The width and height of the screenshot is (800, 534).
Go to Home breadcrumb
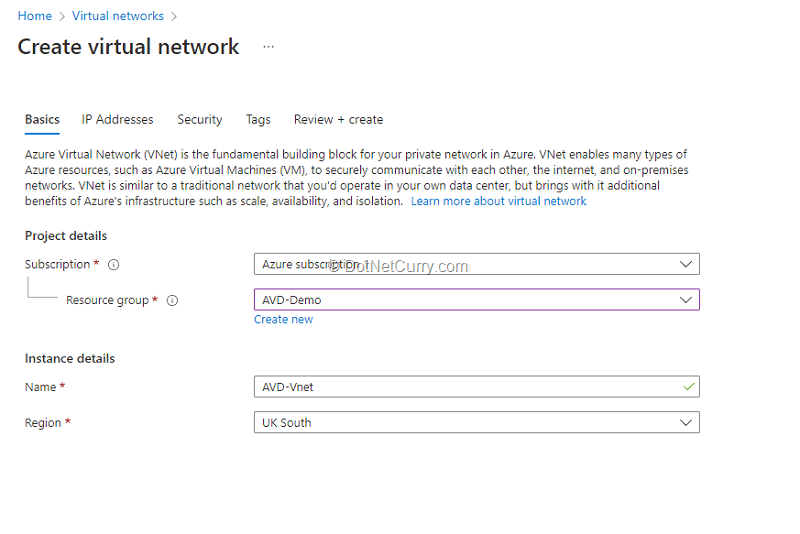click(x=35, y=16)
